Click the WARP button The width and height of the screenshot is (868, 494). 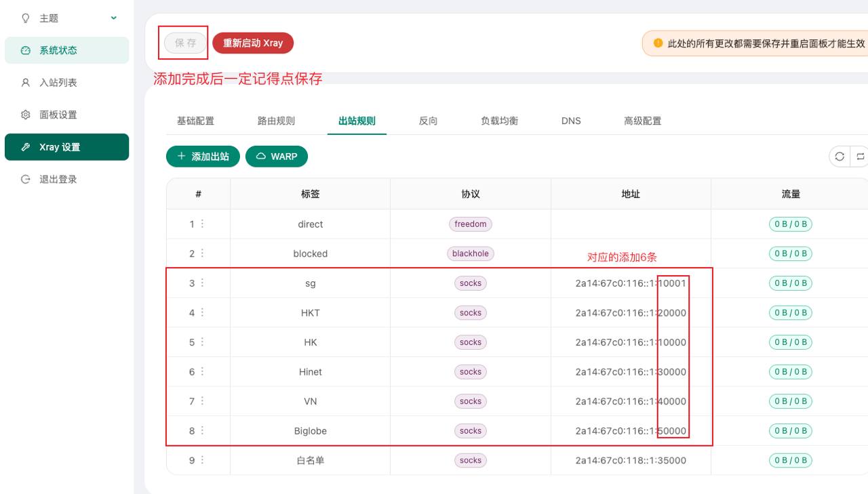click(x=277, y=157)
